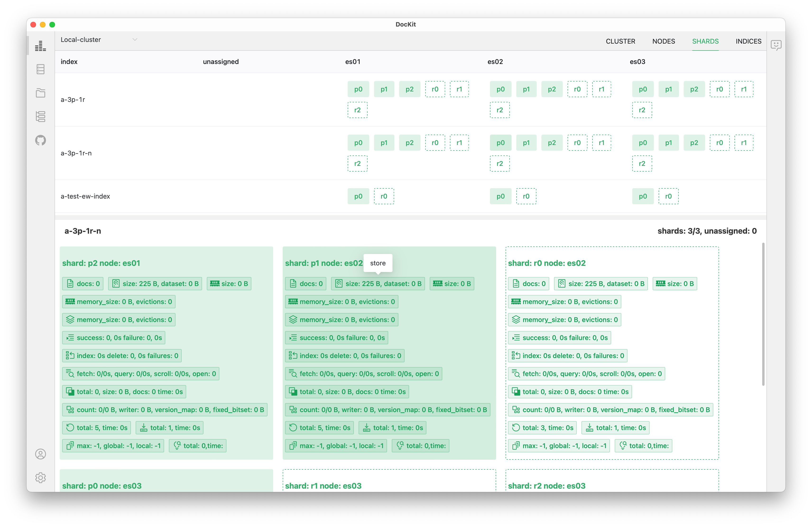Screen dimensions: 812x527
Task: Select r1 replica of a-3p-1r-n on es03
Action: (x=744, y=142)
